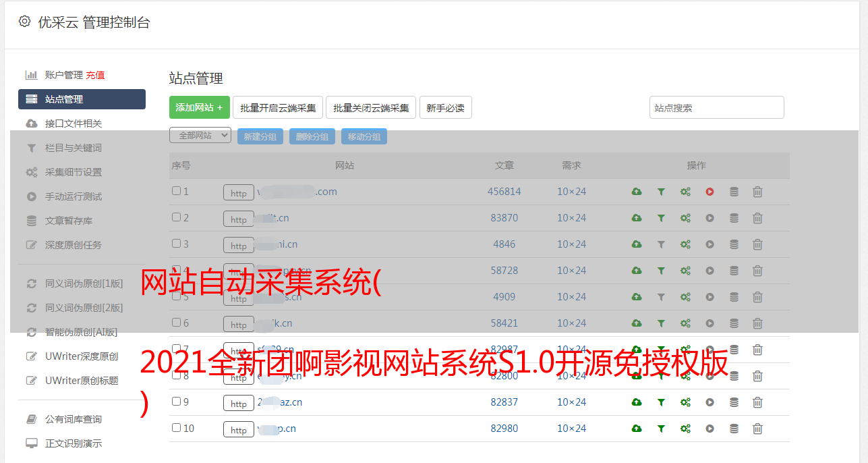The width and height of the screenshot is (868, 463).
Task: Click the cloud upload icon in row 10
Action: [x=637, y=429]
